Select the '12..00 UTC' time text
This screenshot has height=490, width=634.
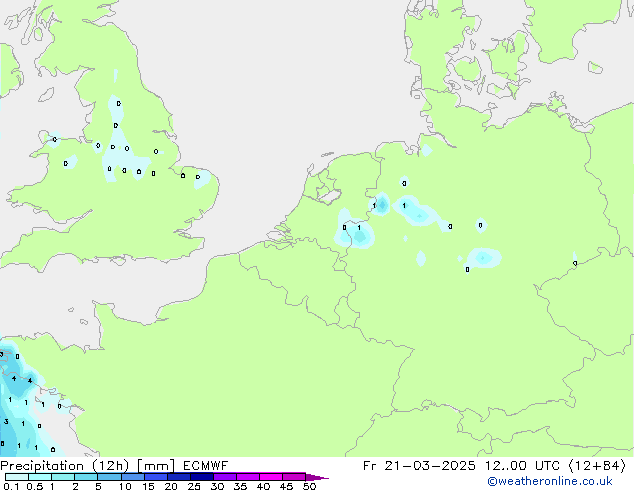pyautogui.click(x=523, y=466)
